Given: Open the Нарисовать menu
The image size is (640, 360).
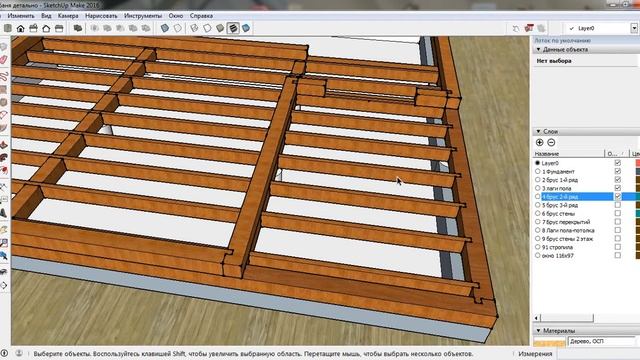Looking at the screenshot, I should (x=101, y=16).
